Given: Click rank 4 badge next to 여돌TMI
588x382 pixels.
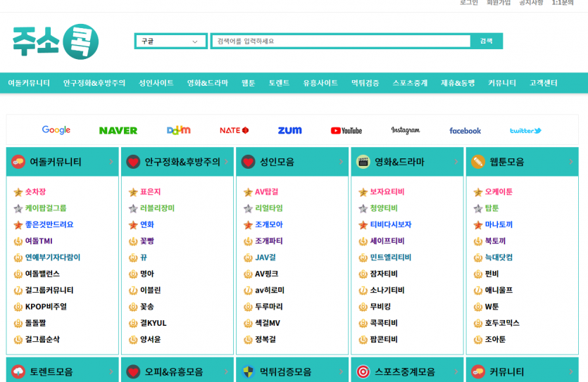Looking at the screenshot, I should [x=18, y=241].
